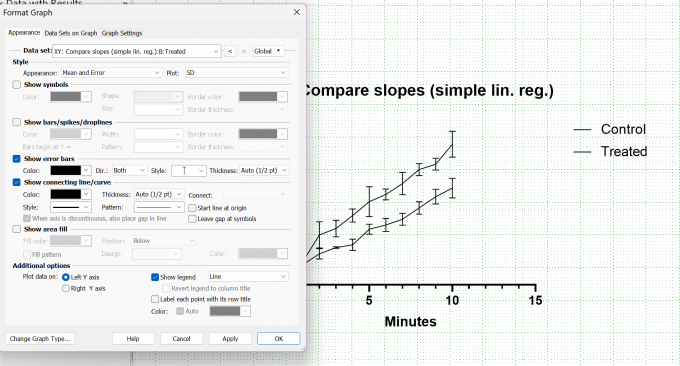Click the X axis tick label 10
680x366 pixels.
pos(452,300)
